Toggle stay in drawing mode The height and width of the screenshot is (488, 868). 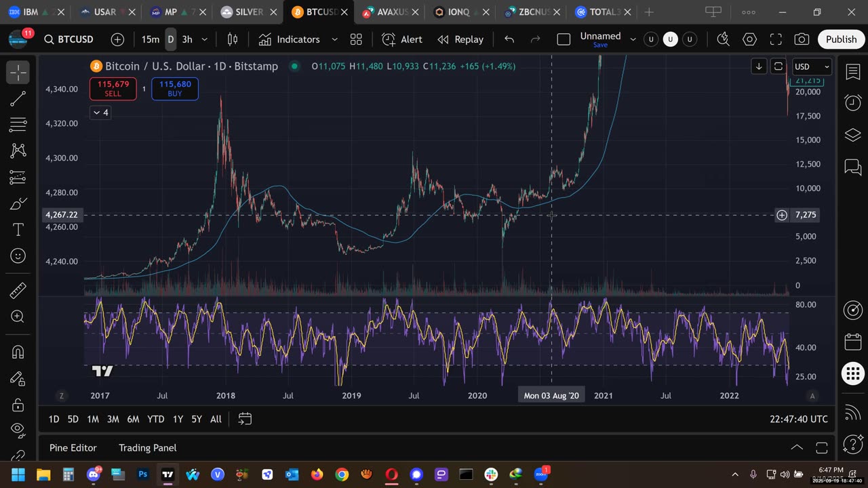pos(18,378)
